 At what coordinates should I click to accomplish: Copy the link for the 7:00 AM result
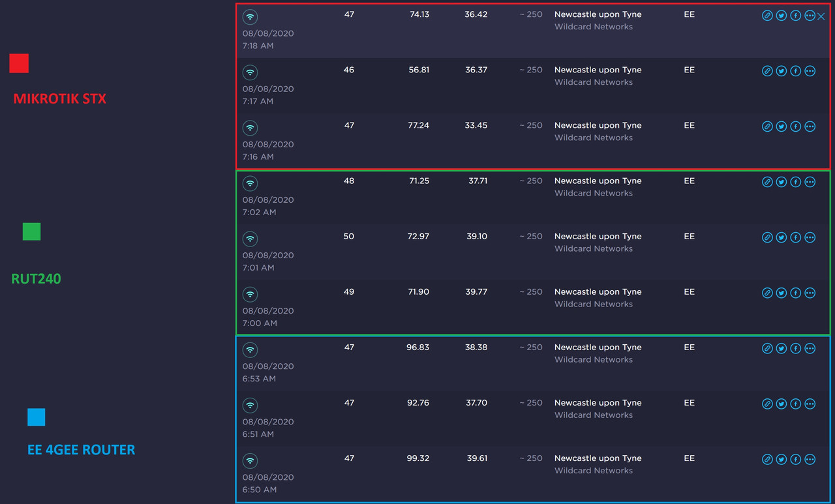[x=767, y=293]
